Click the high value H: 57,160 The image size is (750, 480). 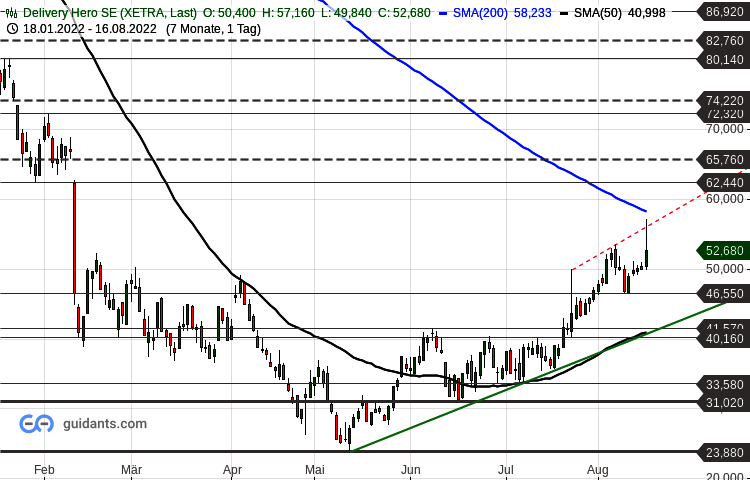click(288, 13)
